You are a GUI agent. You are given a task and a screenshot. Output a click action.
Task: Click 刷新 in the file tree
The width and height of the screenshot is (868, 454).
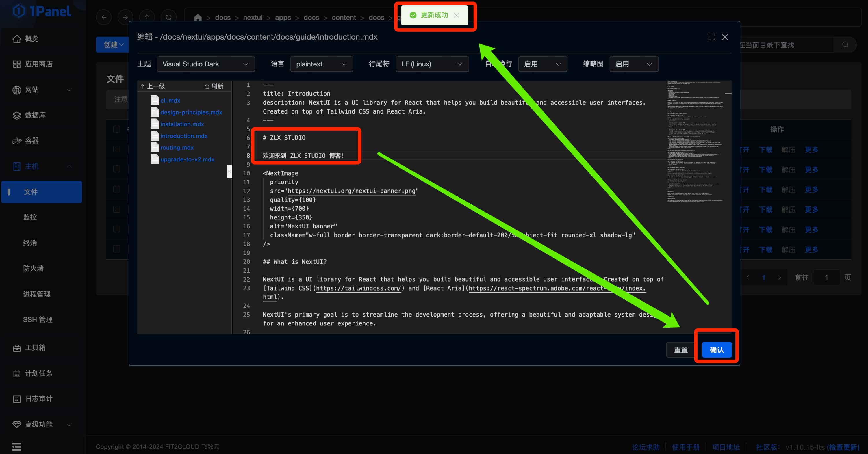click(x=214, y=86)
